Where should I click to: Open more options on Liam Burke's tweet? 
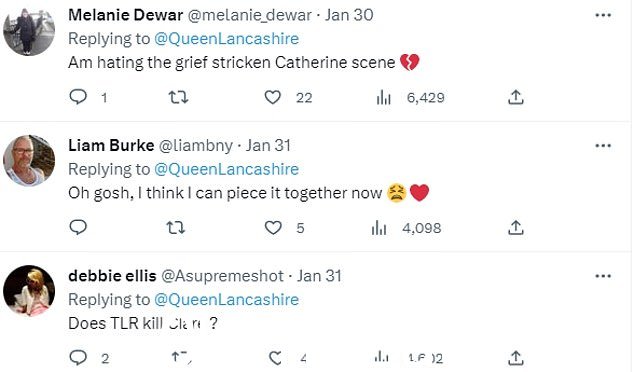[603, 146]
